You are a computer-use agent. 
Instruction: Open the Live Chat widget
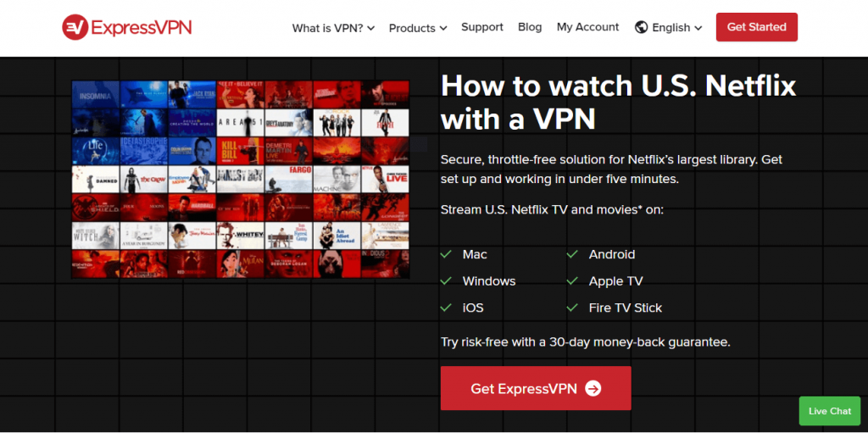tap(830, 411)
